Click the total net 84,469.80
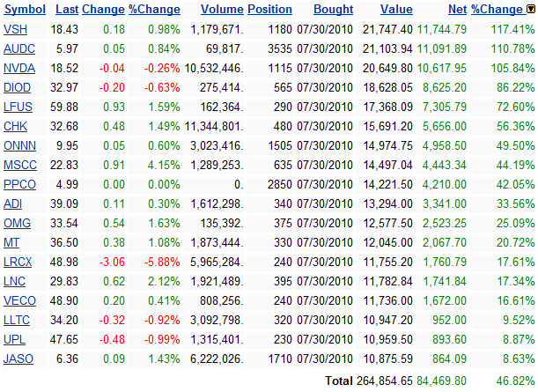 [x=442, y=381]
